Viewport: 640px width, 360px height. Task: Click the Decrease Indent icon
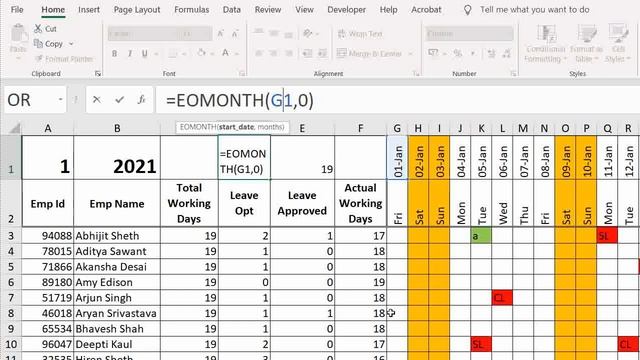tap(307, 53)
